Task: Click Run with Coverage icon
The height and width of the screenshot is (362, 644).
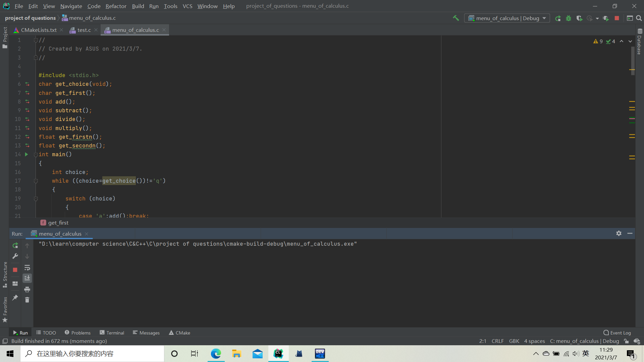Action: 579,18
